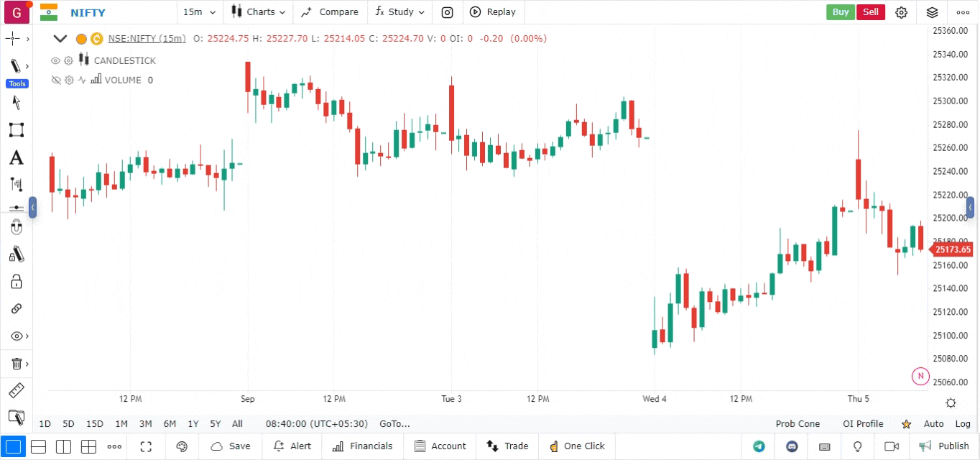Click the GoTo date field
The image size is (980, 460).
tap(394, 424)
